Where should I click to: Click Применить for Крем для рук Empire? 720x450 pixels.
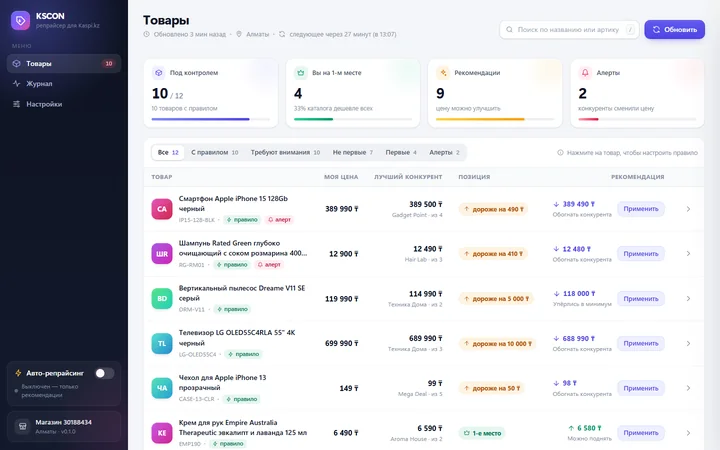[x=641, y=433]
